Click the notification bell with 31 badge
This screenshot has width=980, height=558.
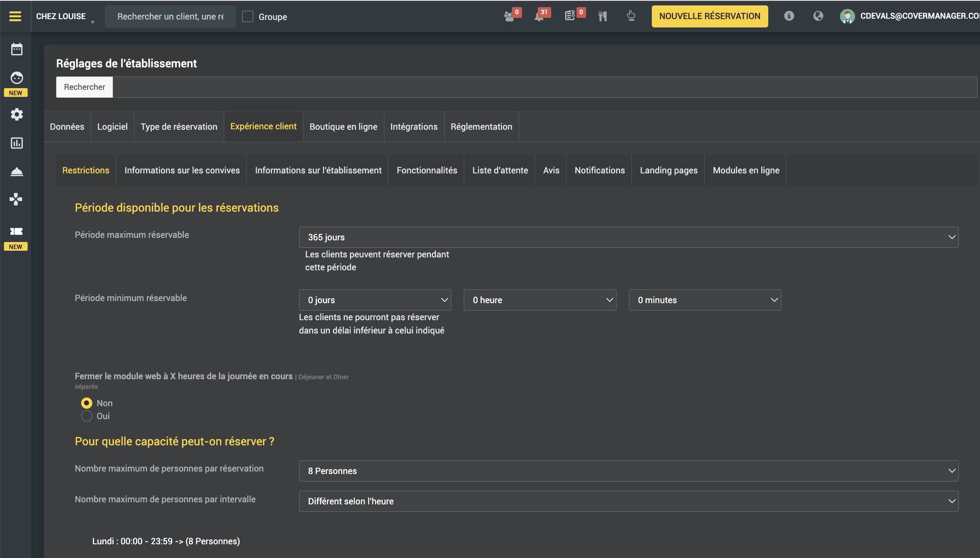pyautogui.click(x=539, y=17)
